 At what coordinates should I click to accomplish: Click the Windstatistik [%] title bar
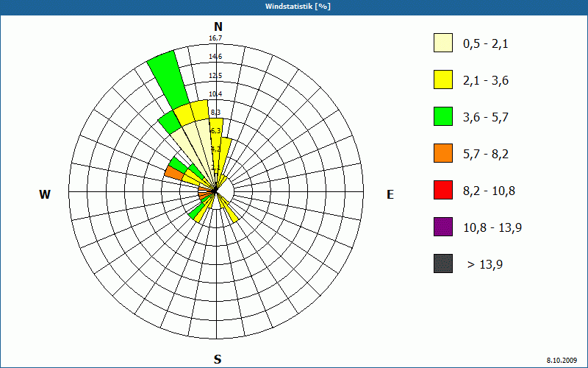(x=294, y=7)
